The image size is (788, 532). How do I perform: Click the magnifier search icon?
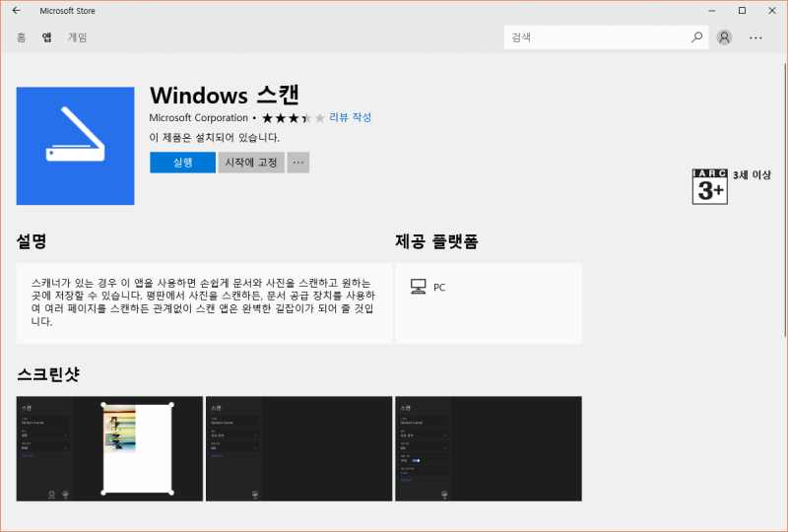[x=696, y=37]
